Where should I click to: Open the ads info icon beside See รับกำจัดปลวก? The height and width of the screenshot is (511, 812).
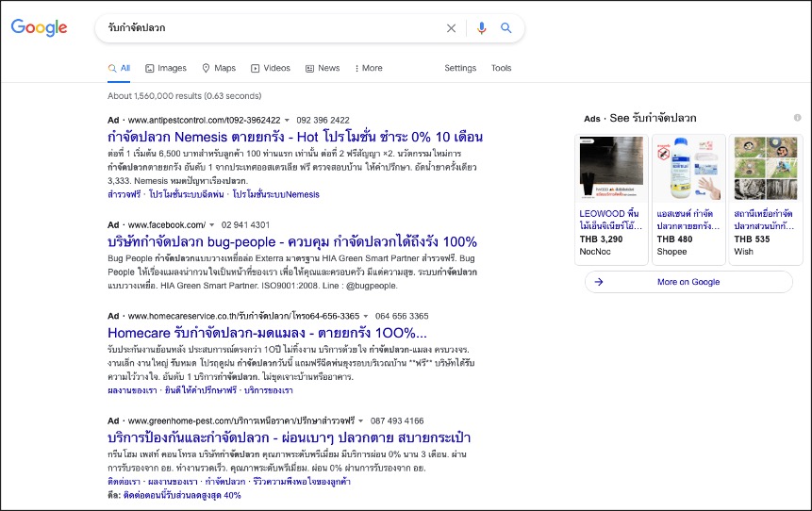tap(798, 118)
